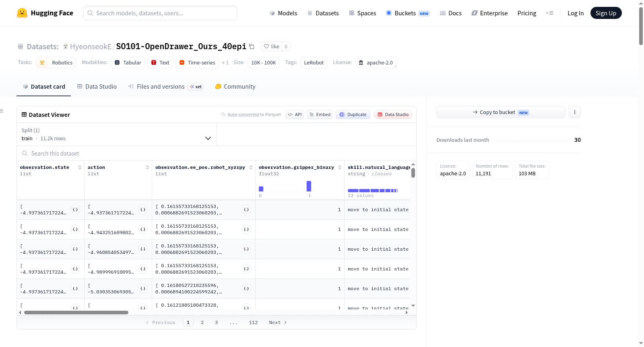Open the HyeonseokE profile link
This screenshot has height=347, width=644.
click(91, 46)
